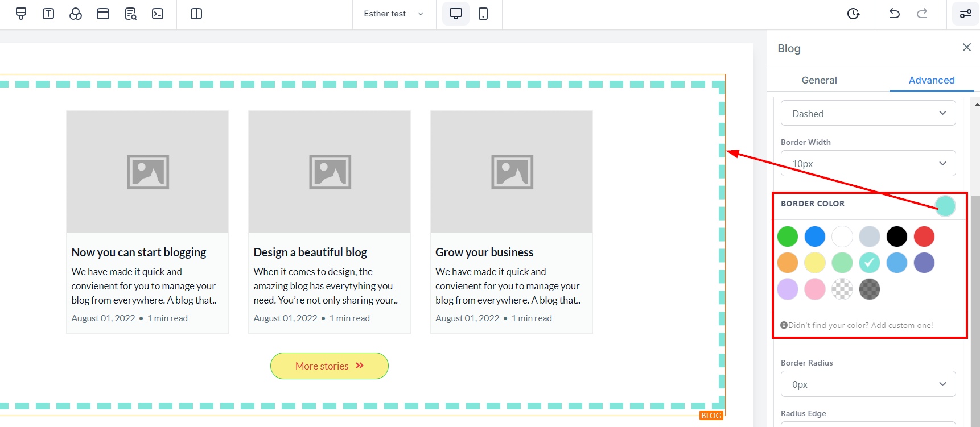Switch to mobile preview mode
This screenshot has height=427, width=980.
click(x=483, y=14)
